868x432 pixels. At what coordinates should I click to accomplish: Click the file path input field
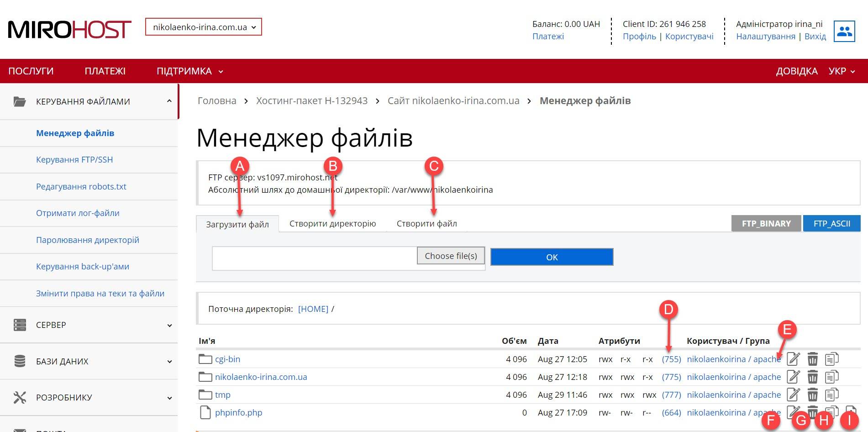pyautogui.click(x=315, y=258)
